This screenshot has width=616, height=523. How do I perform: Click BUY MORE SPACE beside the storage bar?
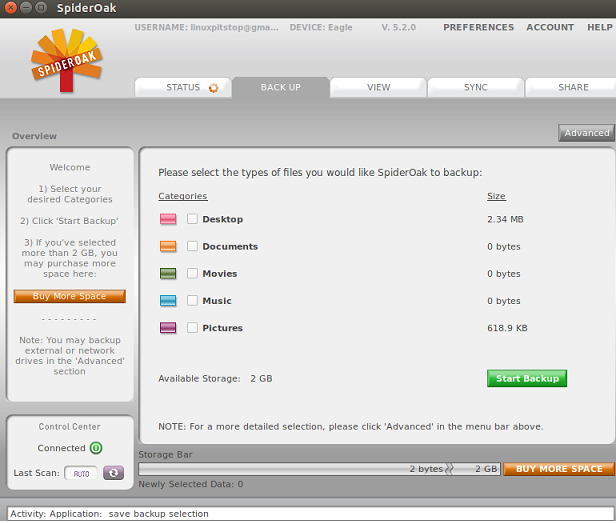(559, 469)
